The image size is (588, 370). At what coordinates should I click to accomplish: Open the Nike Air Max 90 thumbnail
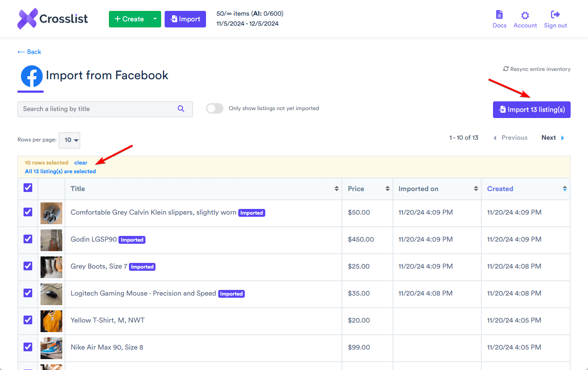51,348
